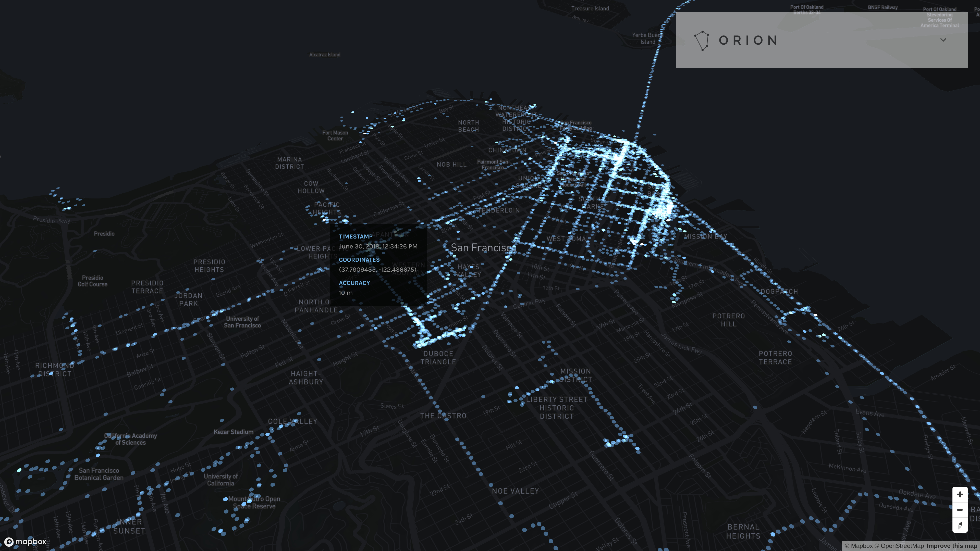Open the © OpenStreetMap attribution link

pyautogui.click(x=899, y=546)
